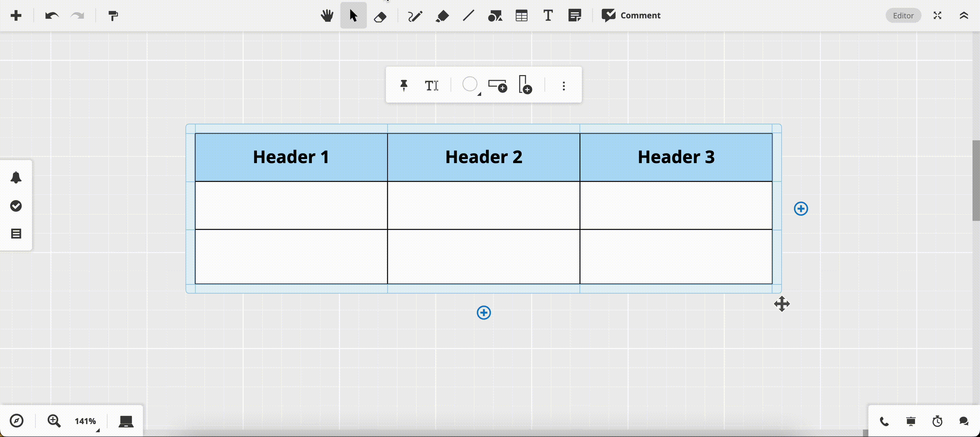Collapse the top toolbar with the chevron
Viewport: 980px width, 437px height.
click(964, 16)
